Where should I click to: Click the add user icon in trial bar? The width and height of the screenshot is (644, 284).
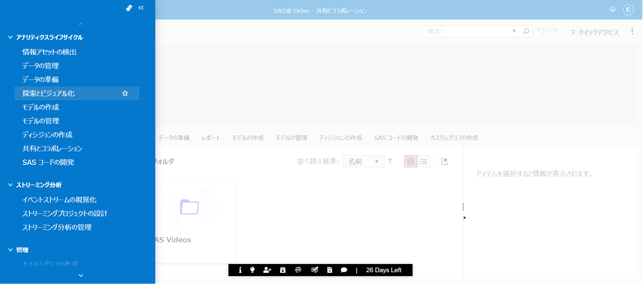267,270
